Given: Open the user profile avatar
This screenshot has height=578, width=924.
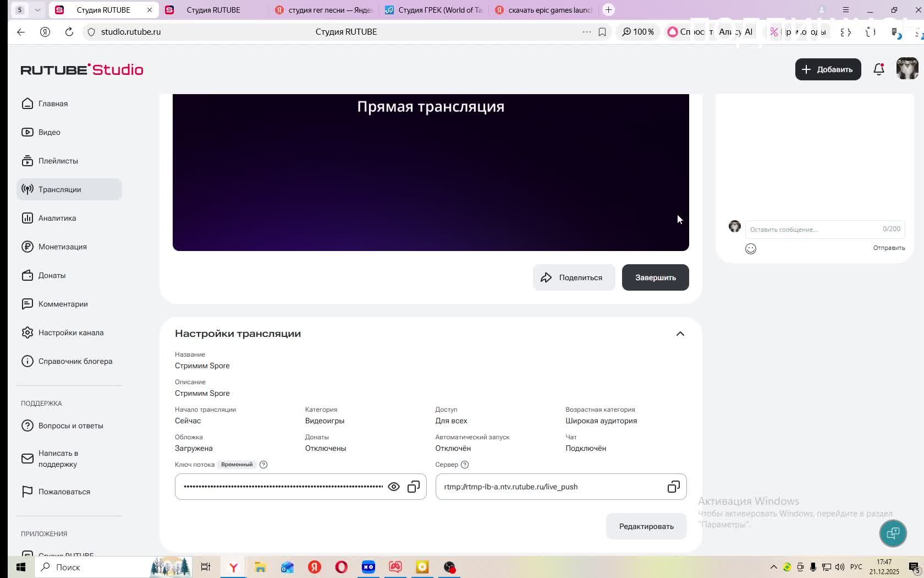Looking at the screenshot, I should pyautogui.click(x=907, y=69).
